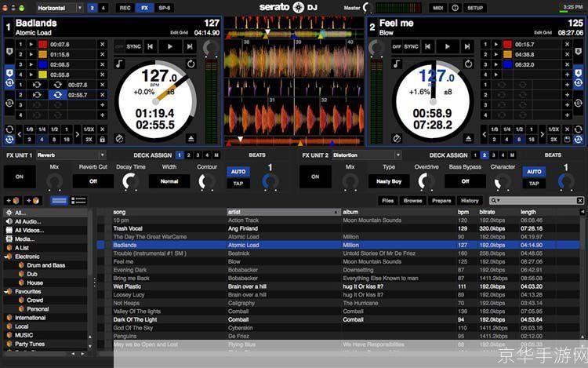
Task: Click the red cue point 1 color swatch on deck 1
Action: coord(43,44)
